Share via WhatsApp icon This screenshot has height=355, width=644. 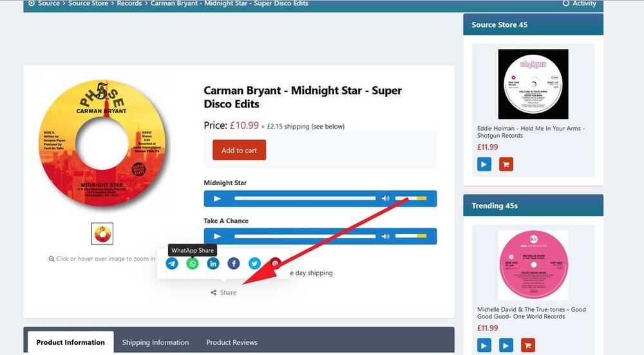tap(193, 264)
